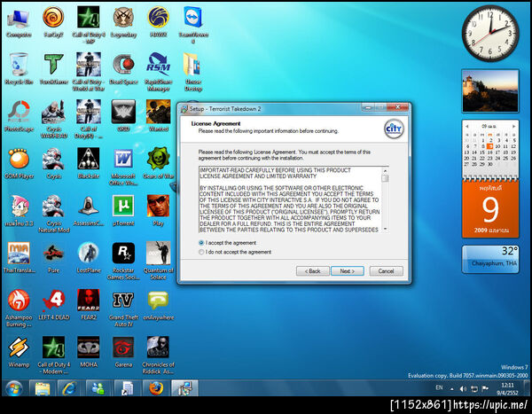Select the GRID game icon
532x414 pixels.
(123, 116)
